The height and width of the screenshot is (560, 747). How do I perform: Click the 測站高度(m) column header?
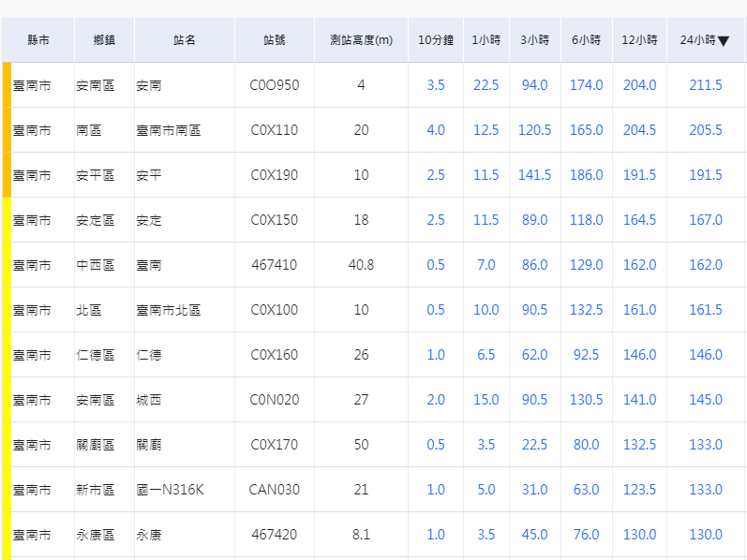click(x=361, y=40)
